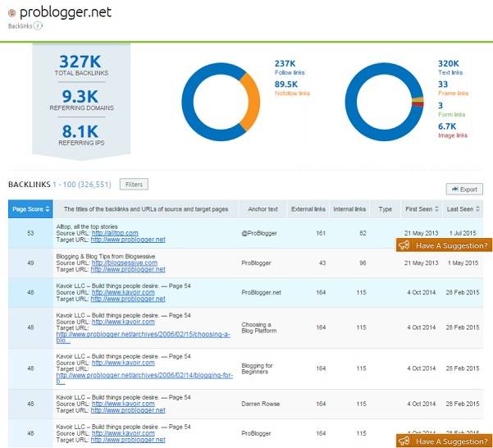
Task: Select 9.3K referring domains figure
Action: click(x=80, y=96)
